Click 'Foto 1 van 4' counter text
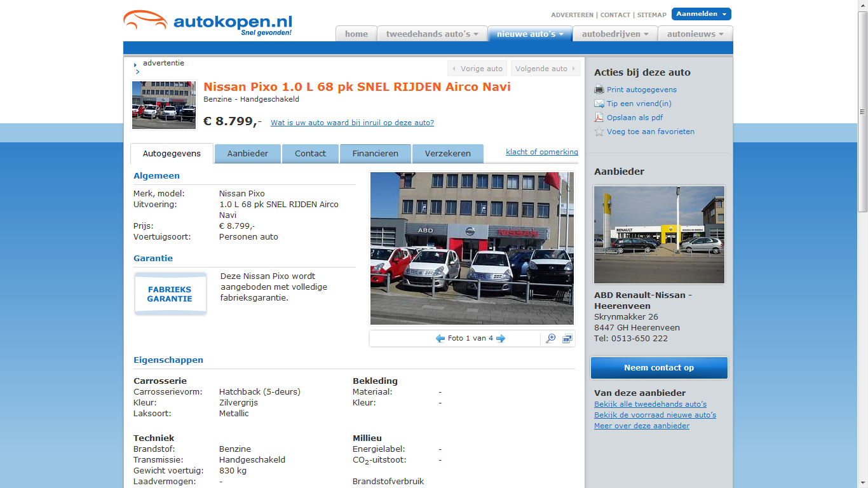Image resolution: width=868 pixels, height=488 pixels. coord(470,339)
